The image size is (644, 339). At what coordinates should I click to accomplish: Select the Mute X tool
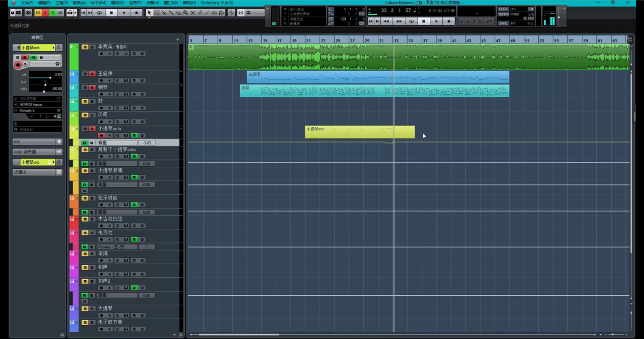pyautogui.click(x=193, y=13)
